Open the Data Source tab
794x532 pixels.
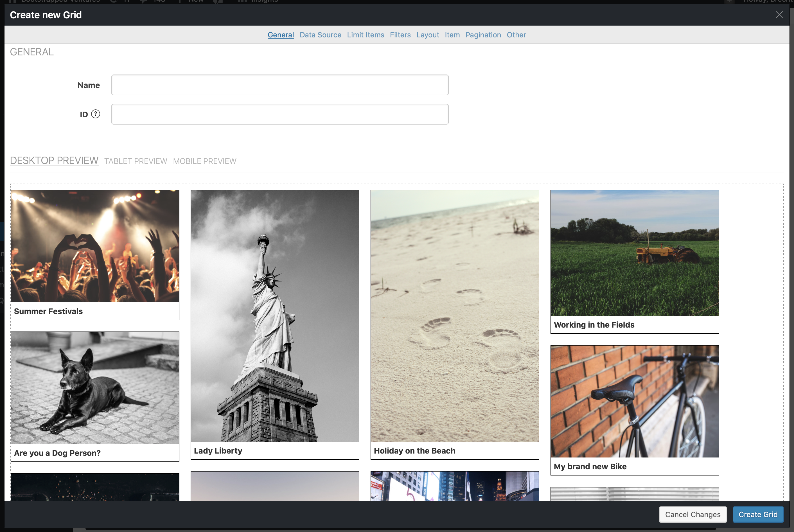(x=320, y=35)
